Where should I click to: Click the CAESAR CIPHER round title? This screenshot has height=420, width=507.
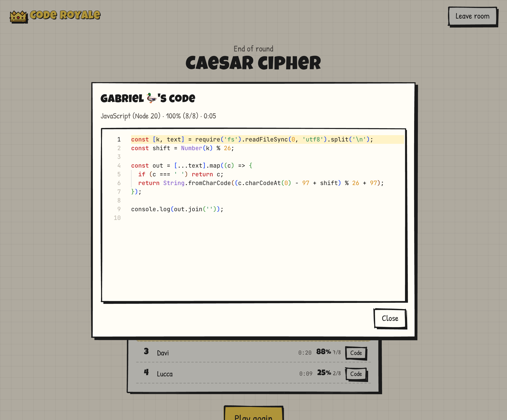[253, 63]
